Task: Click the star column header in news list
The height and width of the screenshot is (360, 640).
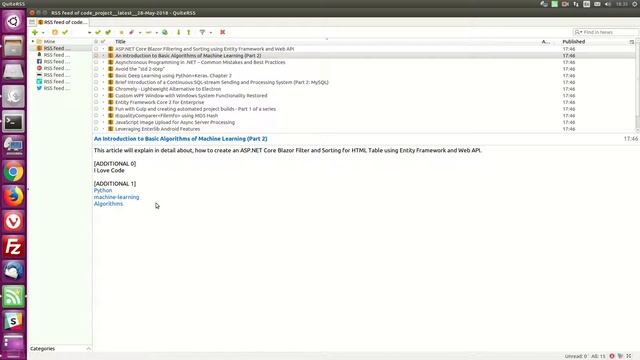Action: coord(96,42)
